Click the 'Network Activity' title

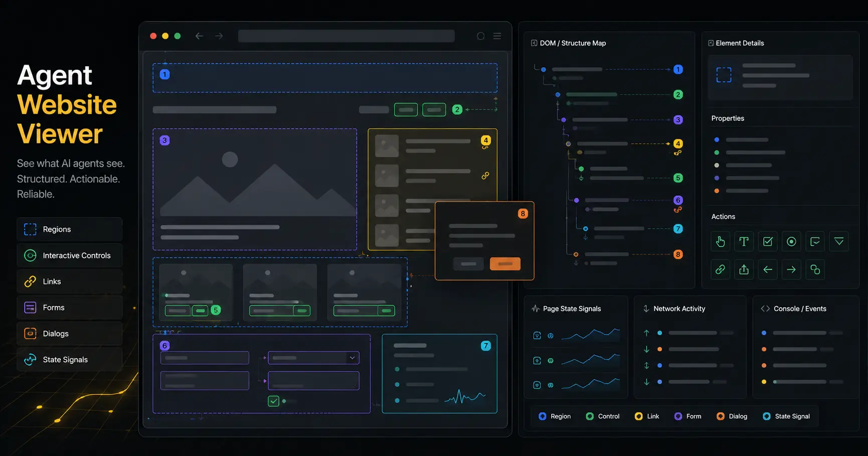pos(679,309)
